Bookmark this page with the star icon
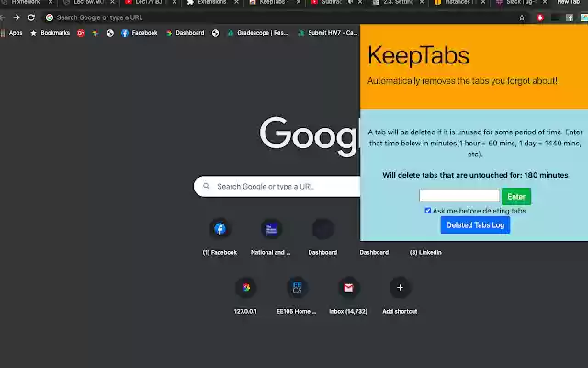This screenshot has height=368, width=588. pyautogui.click(x=522, y=17)
